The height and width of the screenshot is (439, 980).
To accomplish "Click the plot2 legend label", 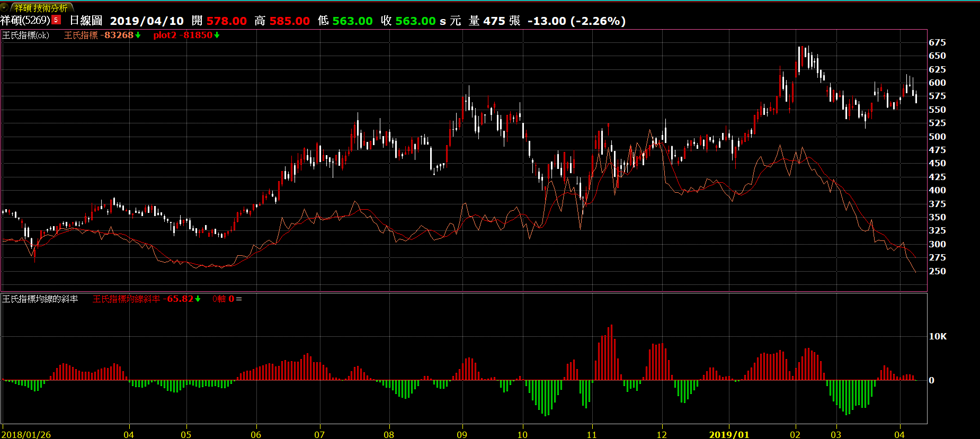I will pyautogui.click(x=165, y=35).
